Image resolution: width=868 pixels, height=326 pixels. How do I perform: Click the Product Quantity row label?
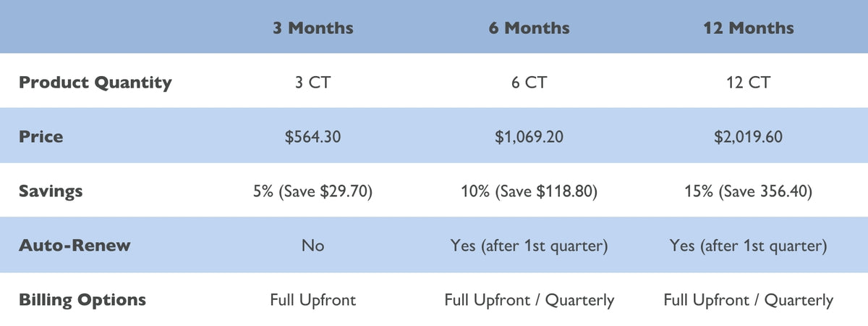coord(95,82)
